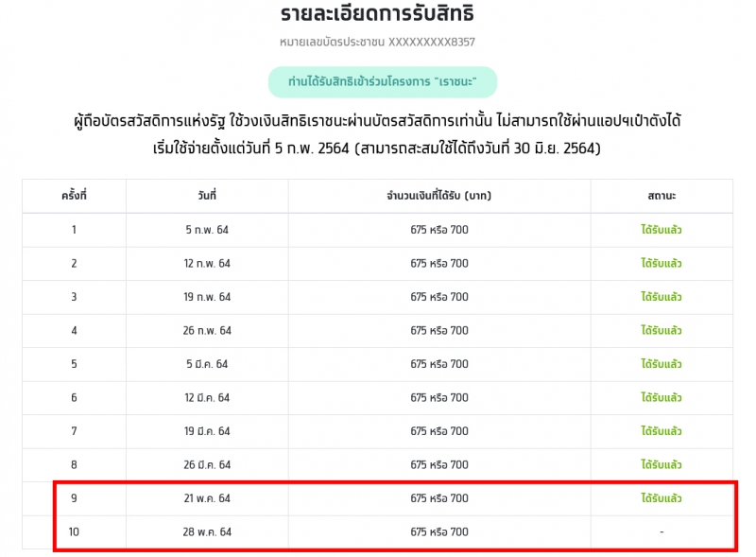This screenshot has width=756, height=557.
Task: Click the date "26 มี.ค. 64" cell
Action: pyautogui.click(x=207, y=465)
